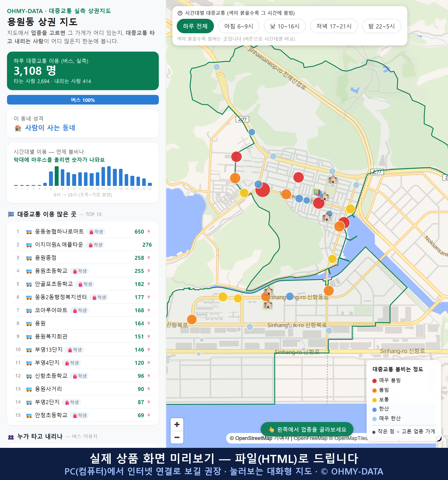Open the OpenFreeMap attribution link
This screenshot has height=480, width=448.
point(310,438)
